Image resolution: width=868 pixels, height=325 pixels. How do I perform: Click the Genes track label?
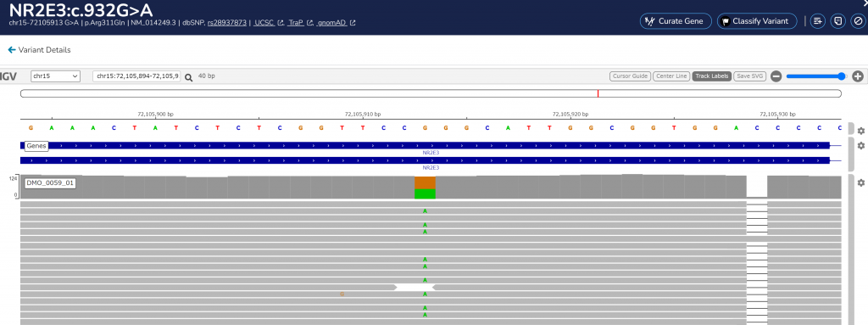tap(36, 146)
